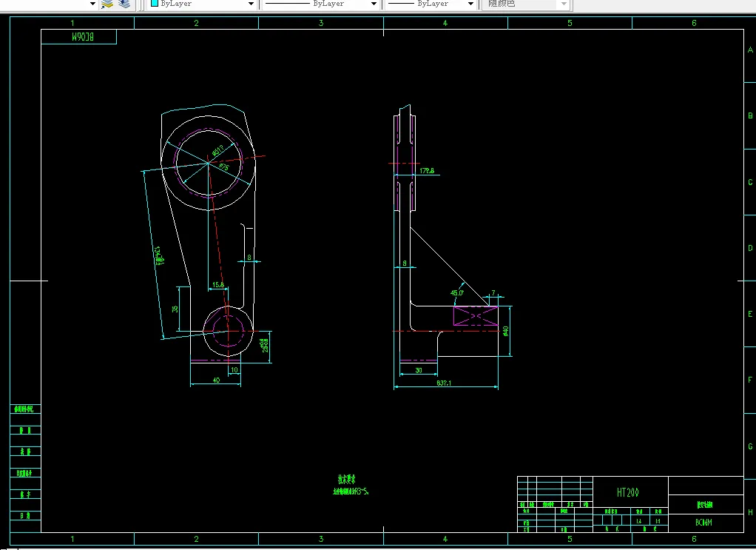
Task: Select mirrored drawing number in top-left box
Action: tap(82, 37)
